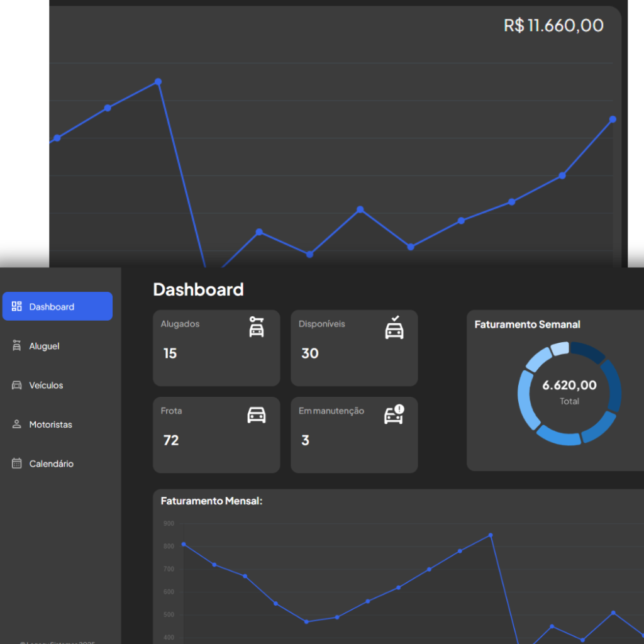Click the Aluguel car-key icon in the sidebar
This screenshot has width=644, height=644.
coord(16,345)
